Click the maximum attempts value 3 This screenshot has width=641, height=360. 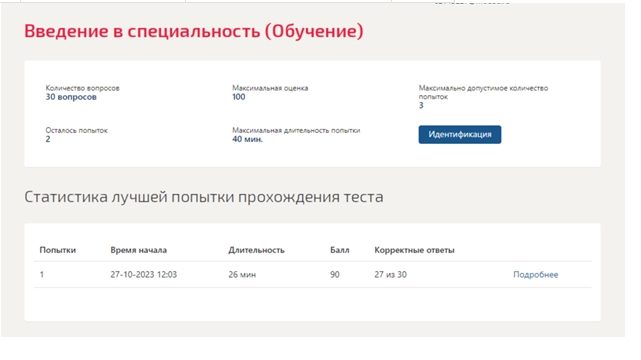(421, 105)
